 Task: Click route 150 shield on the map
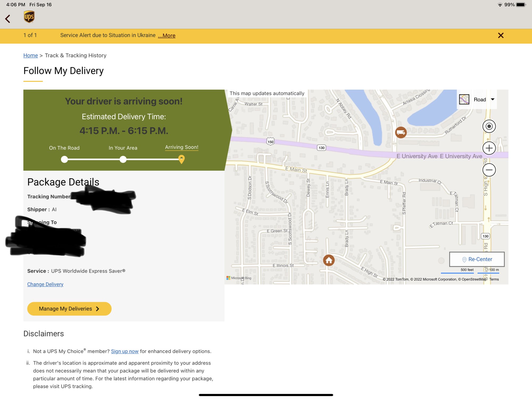[x=271, y=142]
